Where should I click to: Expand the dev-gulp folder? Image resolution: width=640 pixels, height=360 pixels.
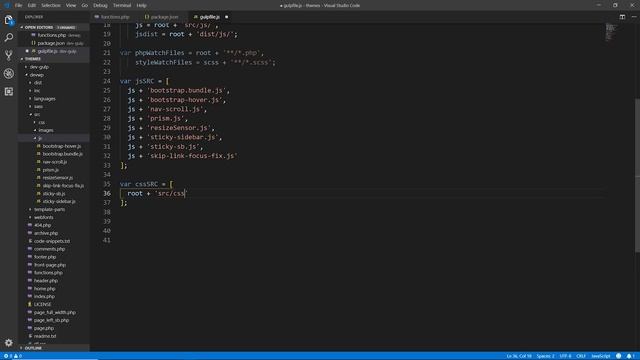(x=53, y=67)
